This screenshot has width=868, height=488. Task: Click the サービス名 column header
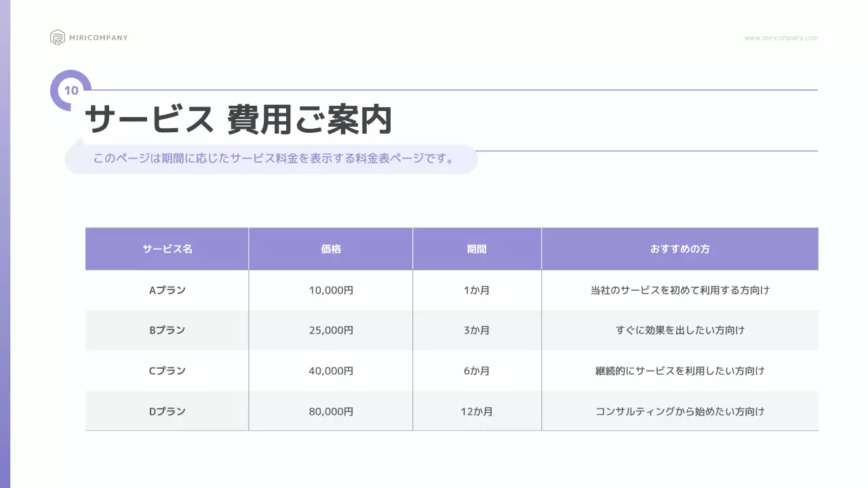click(166, 248)
